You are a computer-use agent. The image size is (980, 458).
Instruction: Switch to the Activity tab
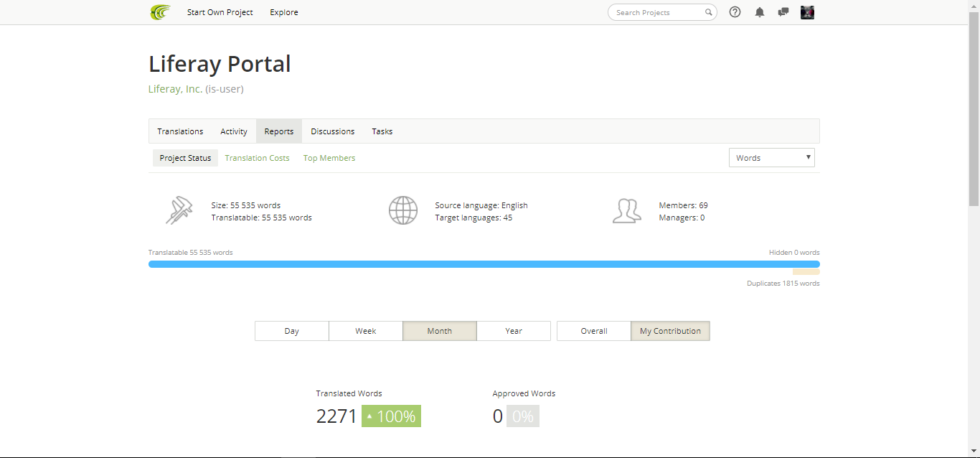click(234, 131)
